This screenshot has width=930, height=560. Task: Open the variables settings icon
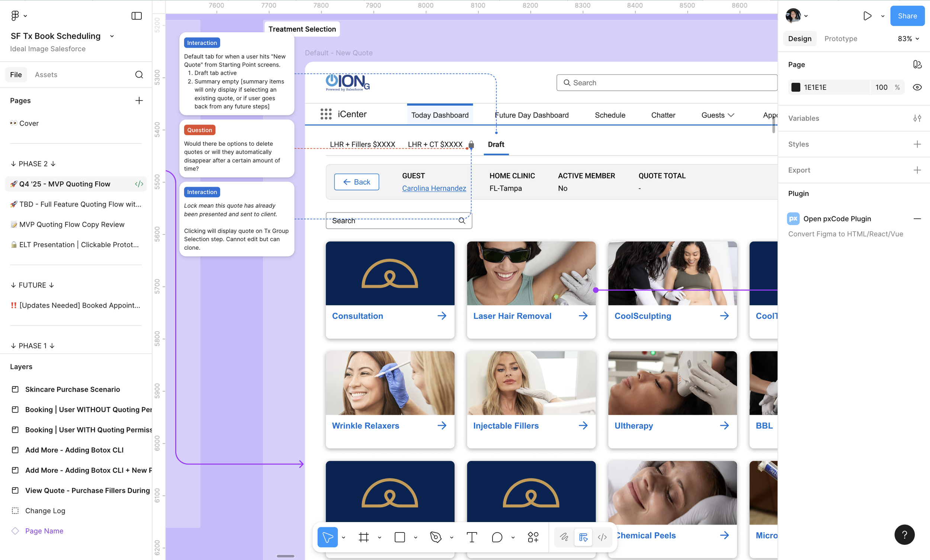[x=917, y=119]
